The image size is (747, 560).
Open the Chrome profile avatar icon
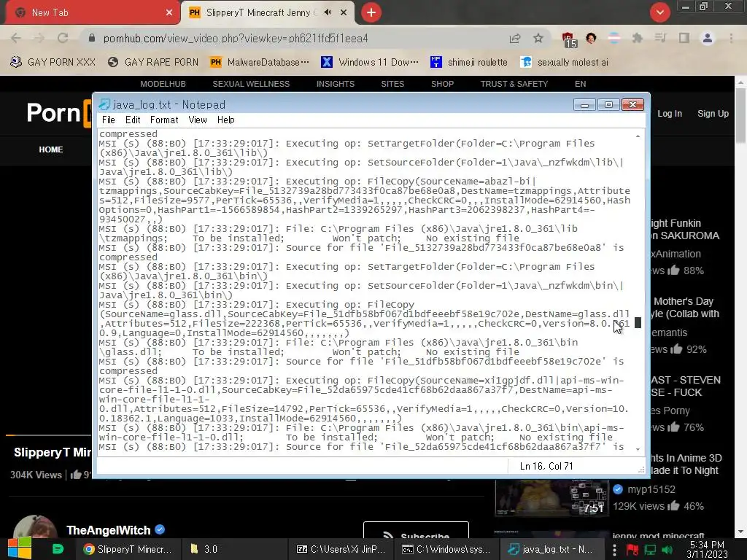(708, 38)
